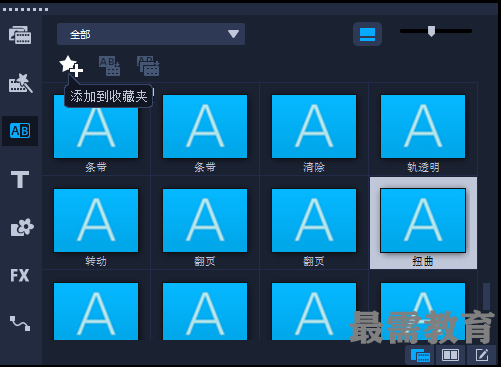Select the 条带 thumbnail beside 清除
501x367 pixels.
point(205,126)
